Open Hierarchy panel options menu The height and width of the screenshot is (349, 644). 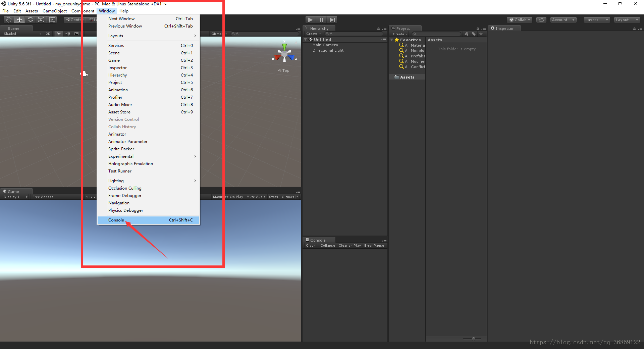384,29
